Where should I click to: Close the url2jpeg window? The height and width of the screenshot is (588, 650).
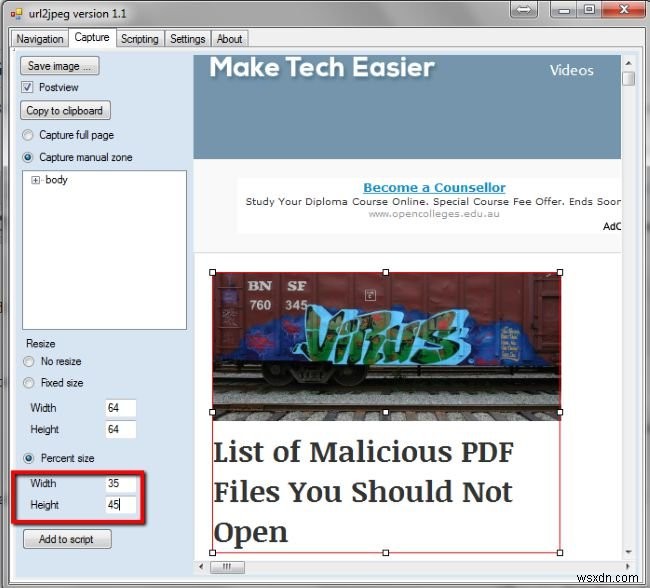click(623, 10)
